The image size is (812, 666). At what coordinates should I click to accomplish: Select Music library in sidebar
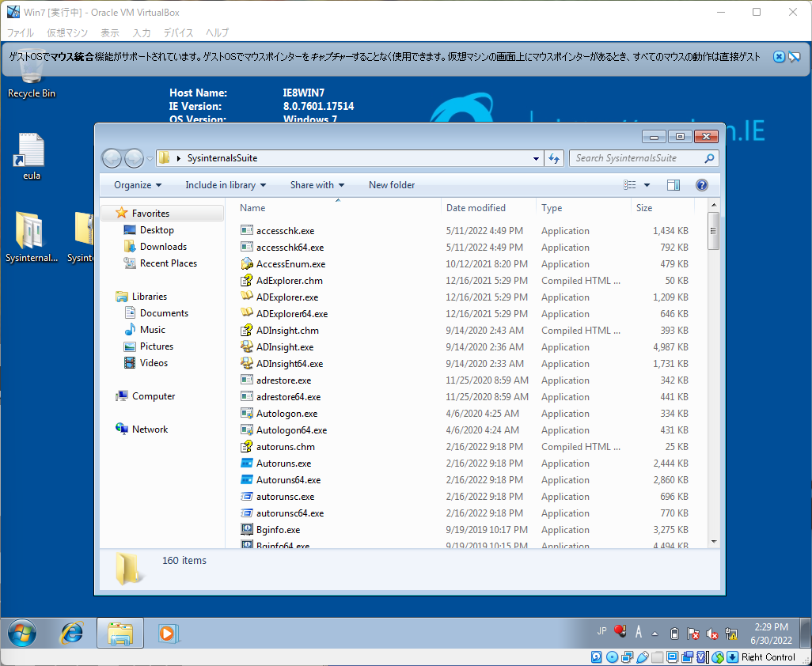click(x=152, y=329)
